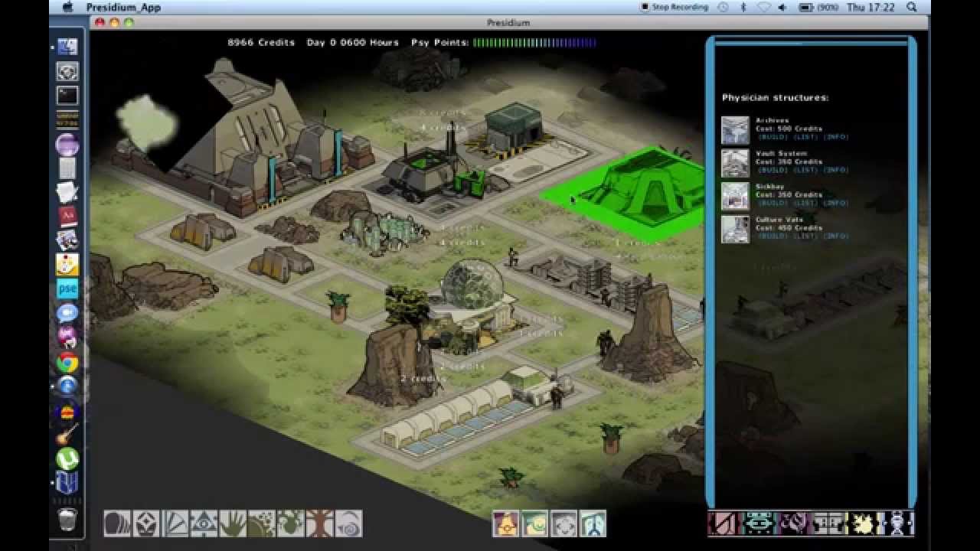Click INFO link for Culture Vats
Viewport: 980px width, 551px height.
pos(836,236)
